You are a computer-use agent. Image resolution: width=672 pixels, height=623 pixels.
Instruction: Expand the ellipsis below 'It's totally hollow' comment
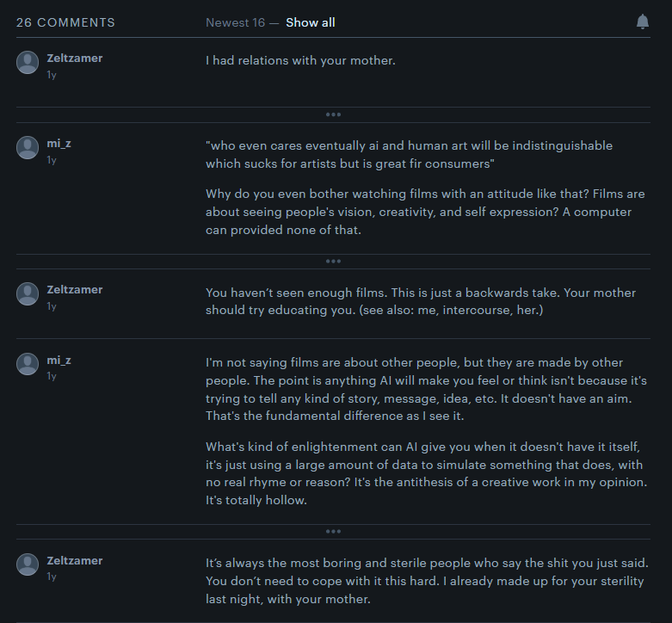pos(333,531)
